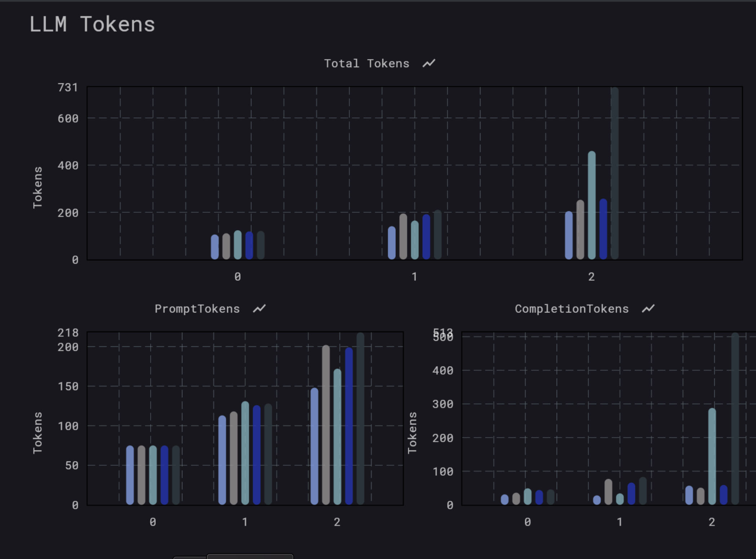Viewport: 756px width, 559px height.
Task: Click the 731 max label on Total Tokens axis
Action: (68, 88)
